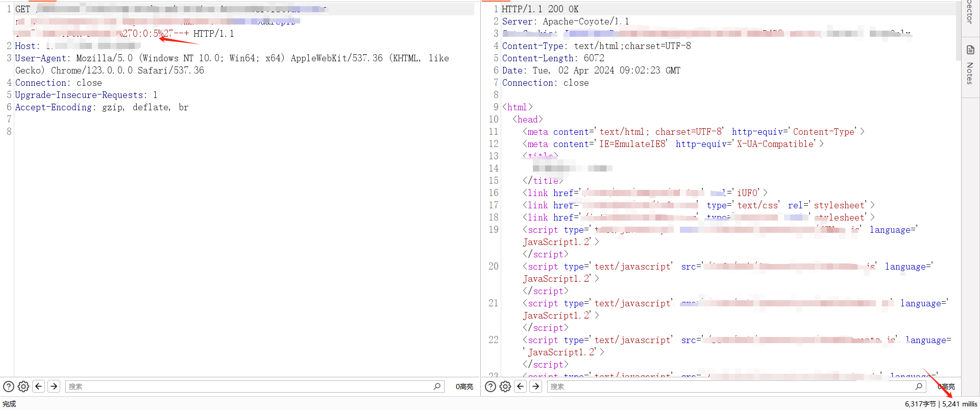
Task: Click 'HTTP/1.1' in the request line
Action: (x=213, y=34)
